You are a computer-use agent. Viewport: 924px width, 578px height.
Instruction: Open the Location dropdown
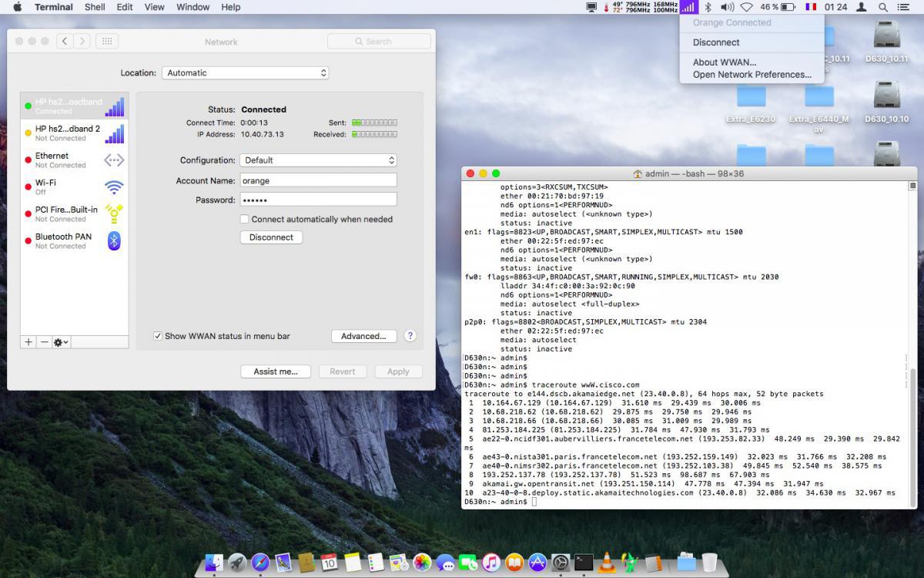click(246, 72)
